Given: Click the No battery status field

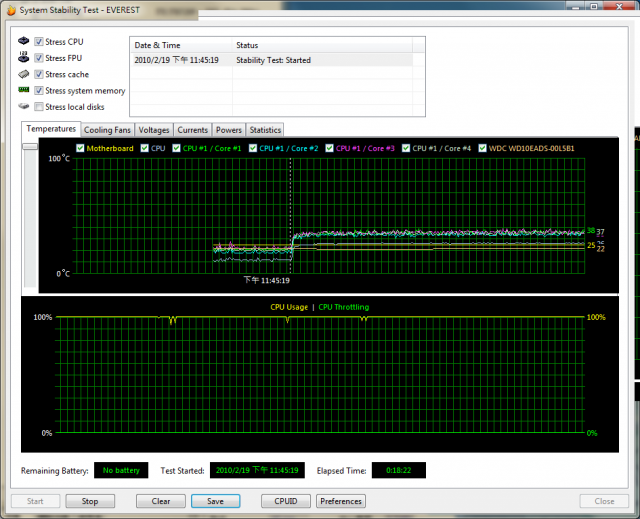Looking at the screenshot, I should click(x=121, y=470).
